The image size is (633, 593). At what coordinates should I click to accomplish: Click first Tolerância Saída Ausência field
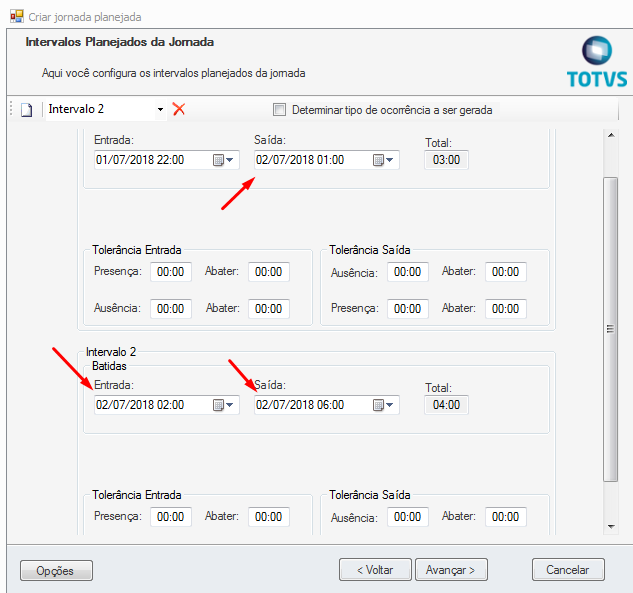(x=408, y=272)
